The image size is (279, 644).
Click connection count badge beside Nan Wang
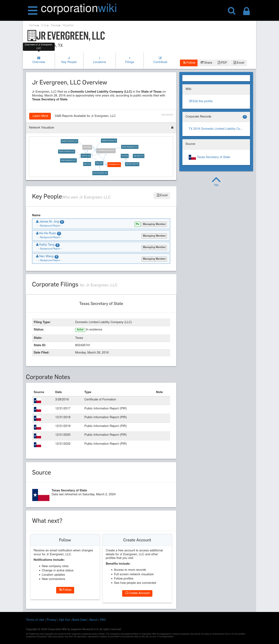coord(57,256)
